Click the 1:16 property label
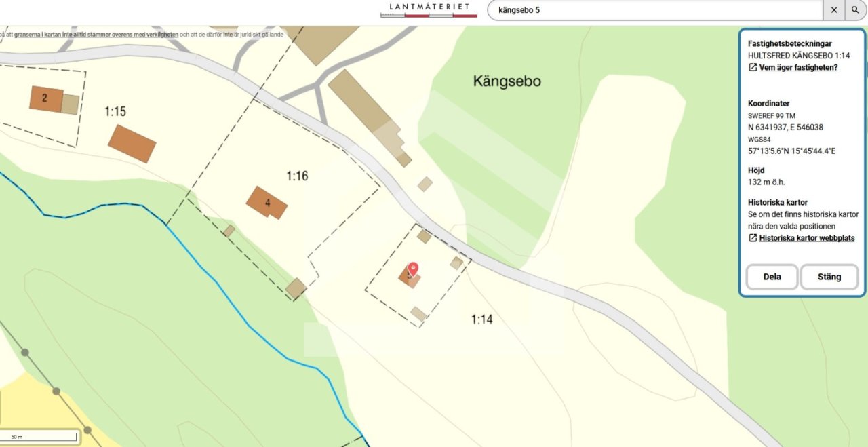The width and height of the screenshot is (868, 447). pos(297,176)
